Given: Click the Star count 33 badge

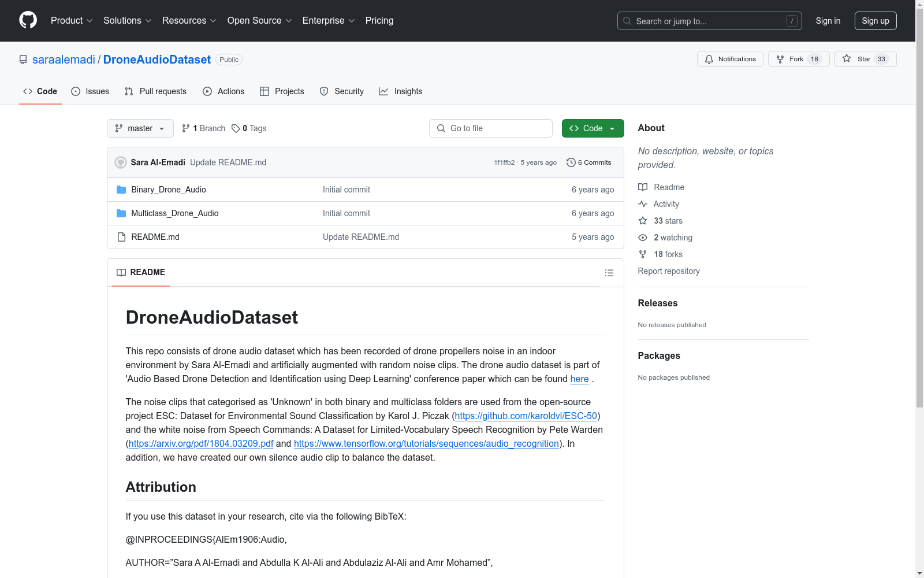Looking at the screenshot, I should click(881, 59).
